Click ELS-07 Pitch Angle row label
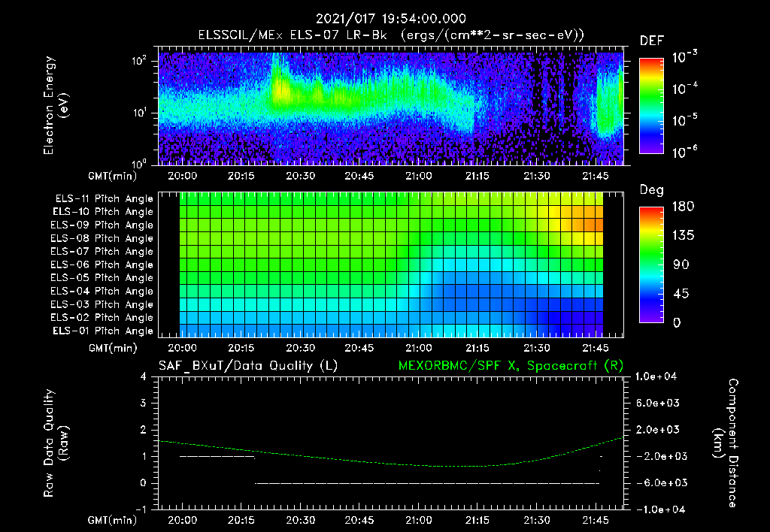 [x=102, y=251]
